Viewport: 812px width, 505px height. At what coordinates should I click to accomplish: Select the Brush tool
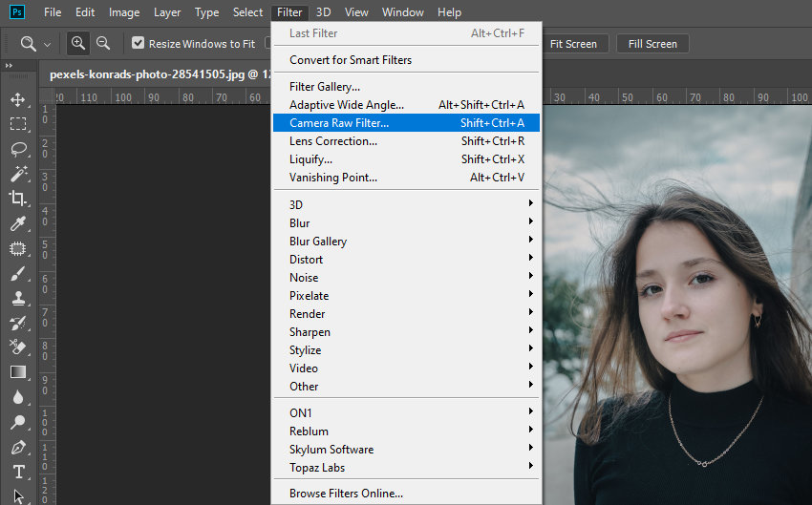point(18,273)
